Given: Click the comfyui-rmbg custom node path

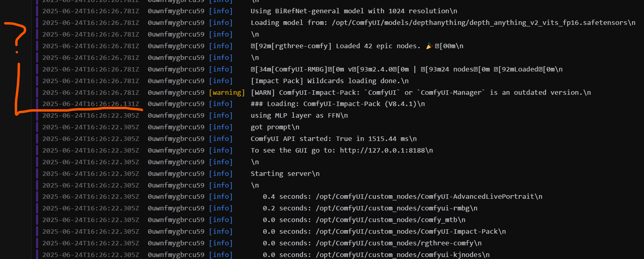Looking at the screenshot, I should coord(396,208).
